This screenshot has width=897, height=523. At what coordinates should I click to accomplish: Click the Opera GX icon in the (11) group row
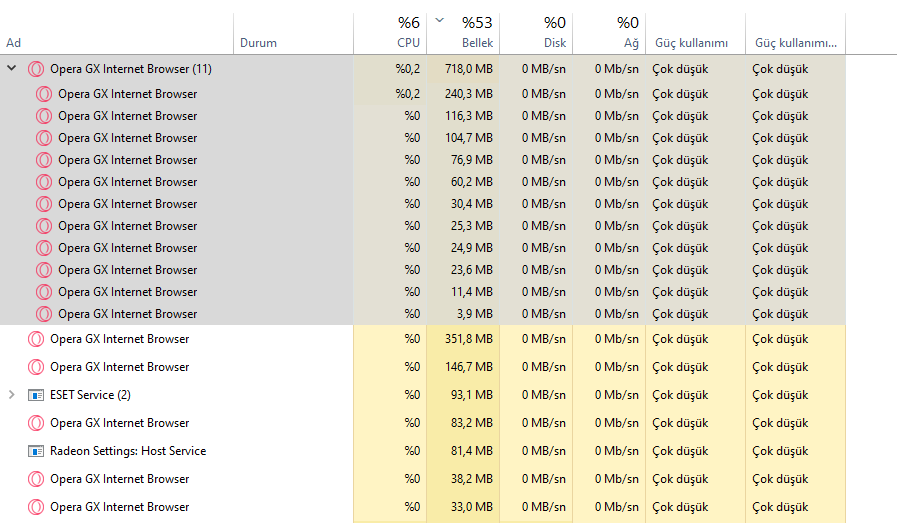point(36,69)
